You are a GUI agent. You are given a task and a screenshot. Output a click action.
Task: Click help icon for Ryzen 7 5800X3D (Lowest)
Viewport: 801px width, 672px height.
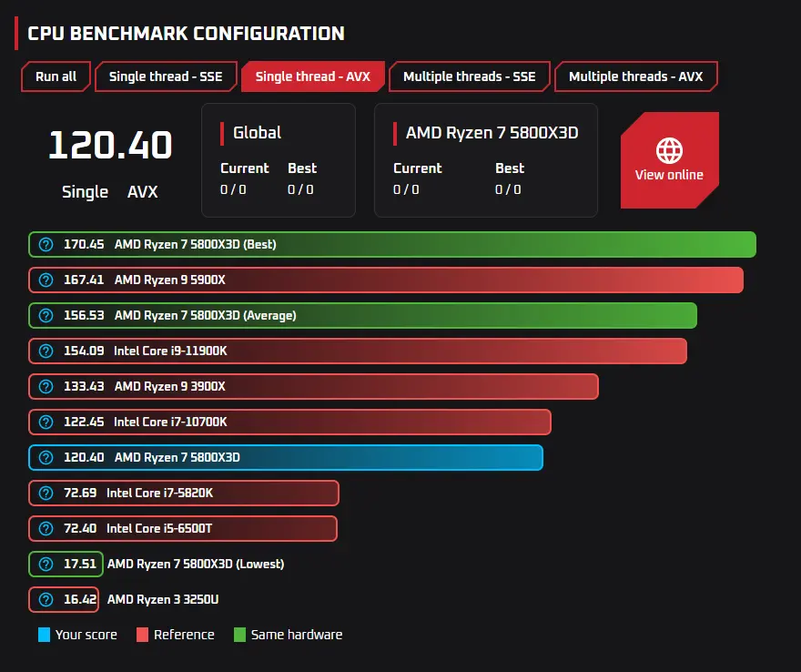[x=46, y=565]
